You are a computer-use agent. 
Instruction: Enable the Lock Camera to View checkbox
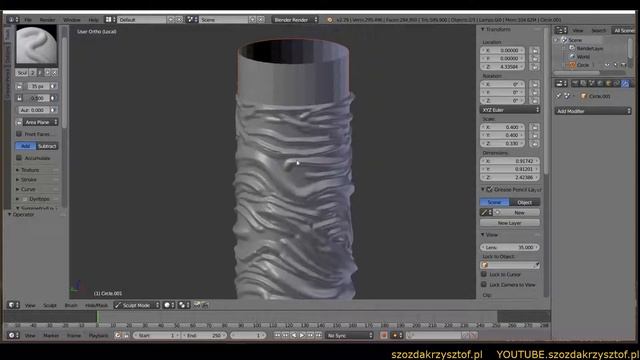(x=484, y=284)
